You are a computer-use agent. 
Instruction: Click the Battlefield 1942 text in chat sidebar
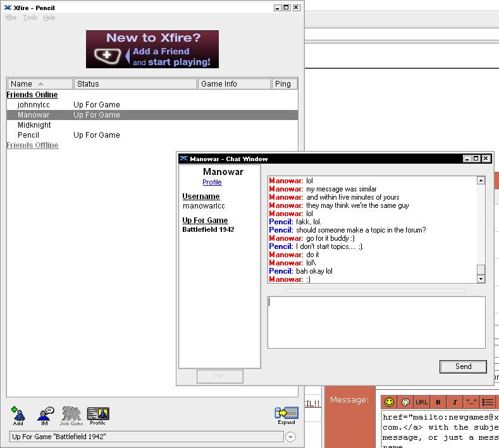[x=208, y=229]
